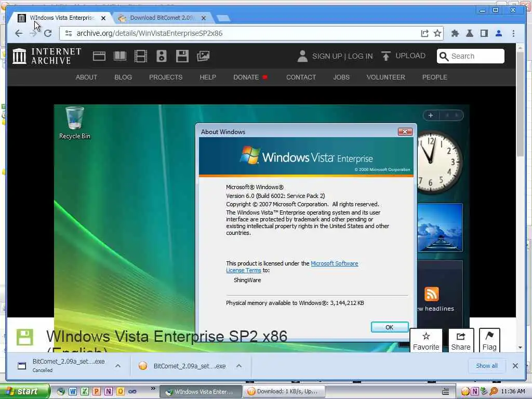Click the LOG IN link
The height and width of the screenshot is (399, 532).
pos(361,56)
